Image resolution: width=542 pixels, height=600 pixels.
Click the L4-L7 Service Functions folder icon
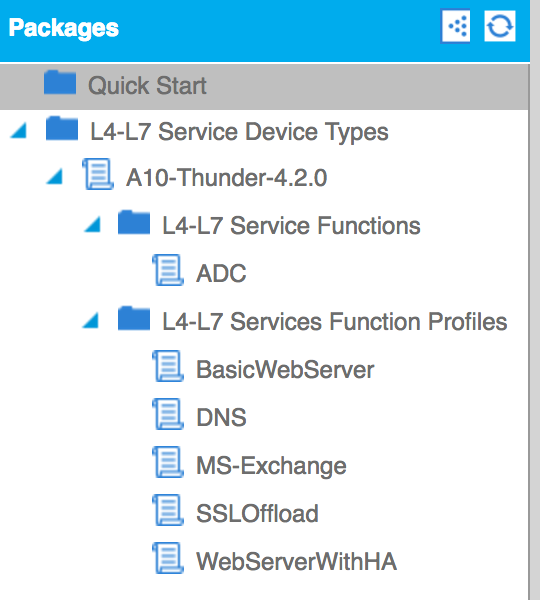tap(134, 222)
